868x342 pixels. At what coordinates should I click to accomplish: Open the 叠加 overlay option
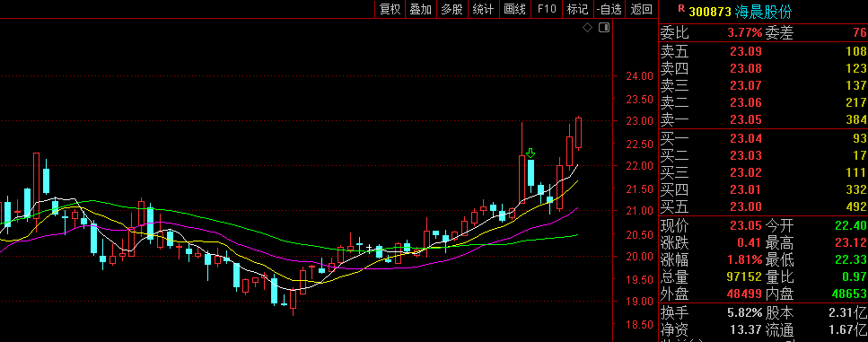click(421, 9)
